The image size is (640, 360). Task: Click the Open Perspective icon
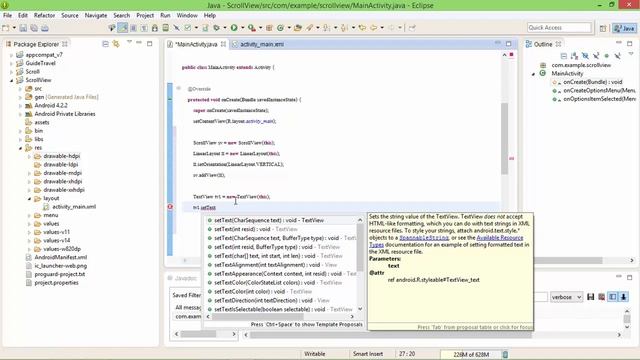(603, 28)
